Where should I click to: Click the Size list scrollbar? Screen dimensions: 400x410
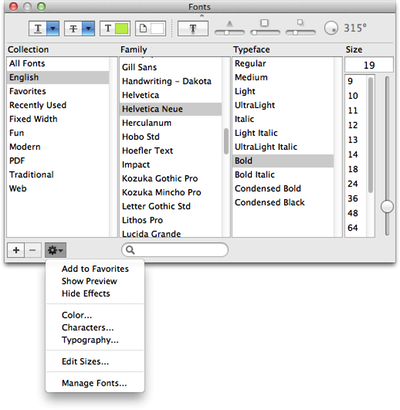(x=370, y=135)
